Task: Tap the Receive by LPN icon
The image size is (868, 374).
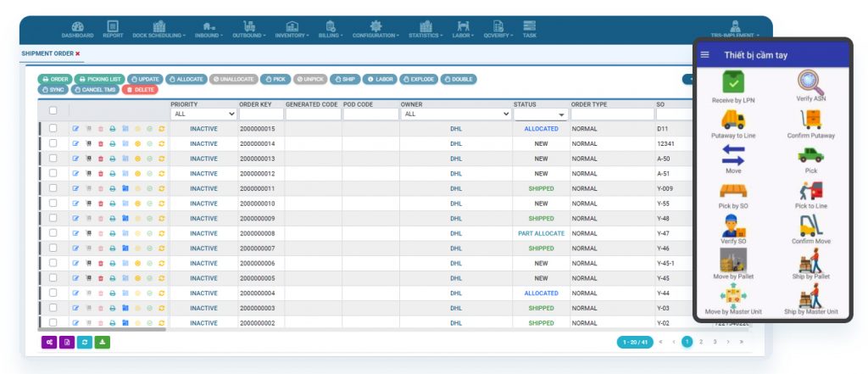Action: 732,83
